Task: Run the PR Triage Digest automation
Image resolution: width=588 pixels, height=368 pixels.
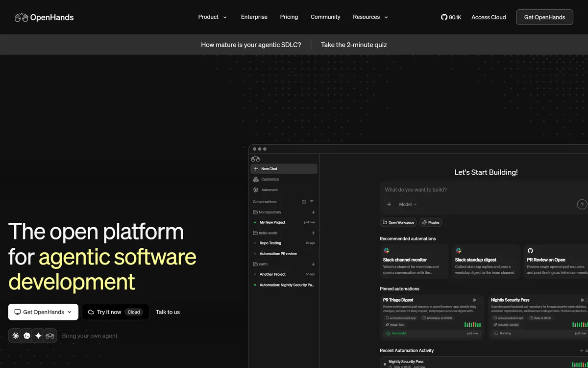Action: pos(474,300)
